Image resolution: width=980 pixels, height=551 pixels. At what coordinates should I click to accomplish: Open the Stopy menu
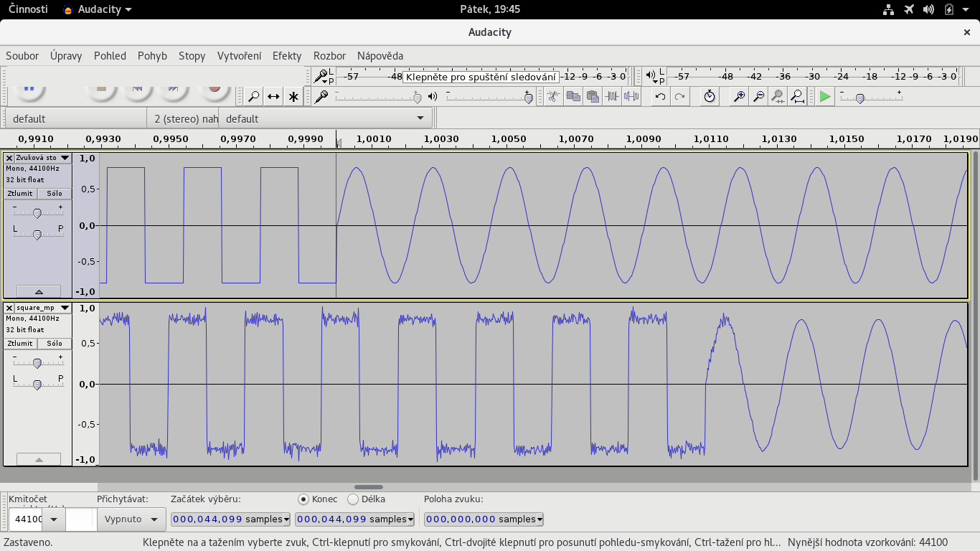[x=192, y=55]
